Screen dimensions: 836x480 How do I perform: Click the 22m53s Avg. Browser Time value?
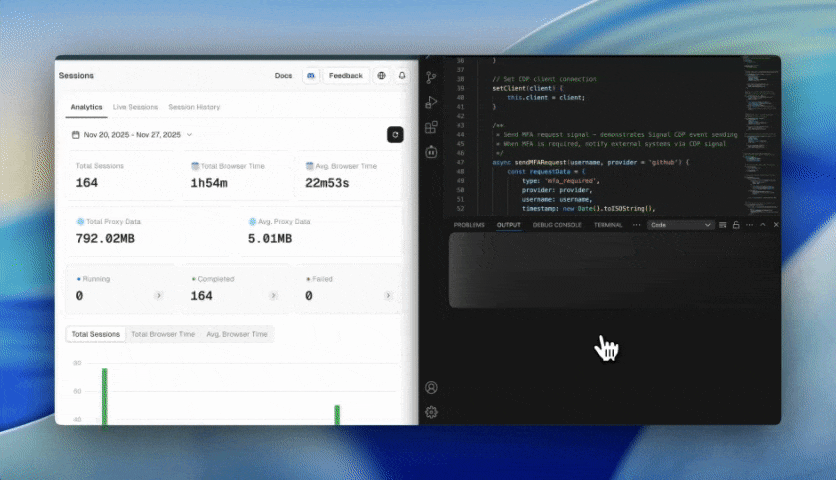(327, 183)
